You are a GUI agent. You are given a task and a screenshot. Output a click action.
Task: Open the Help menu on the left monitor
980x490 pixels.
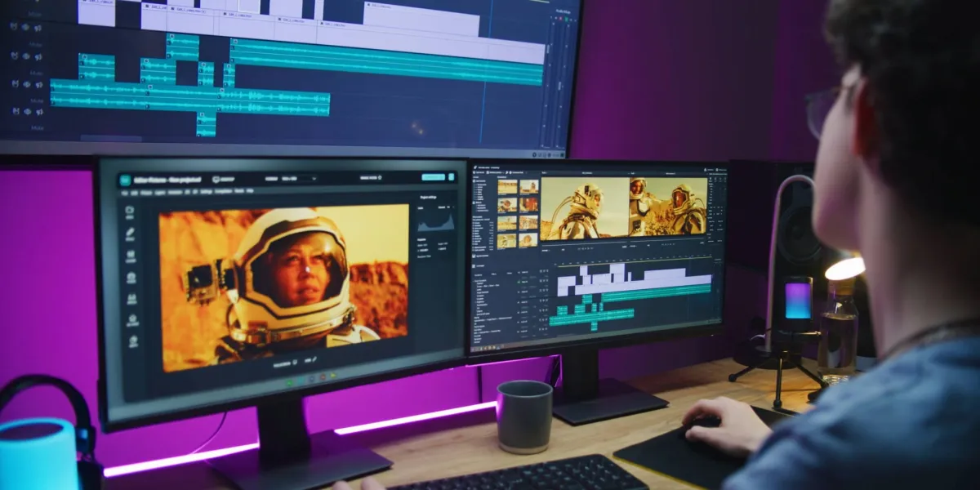coord(250,191)
